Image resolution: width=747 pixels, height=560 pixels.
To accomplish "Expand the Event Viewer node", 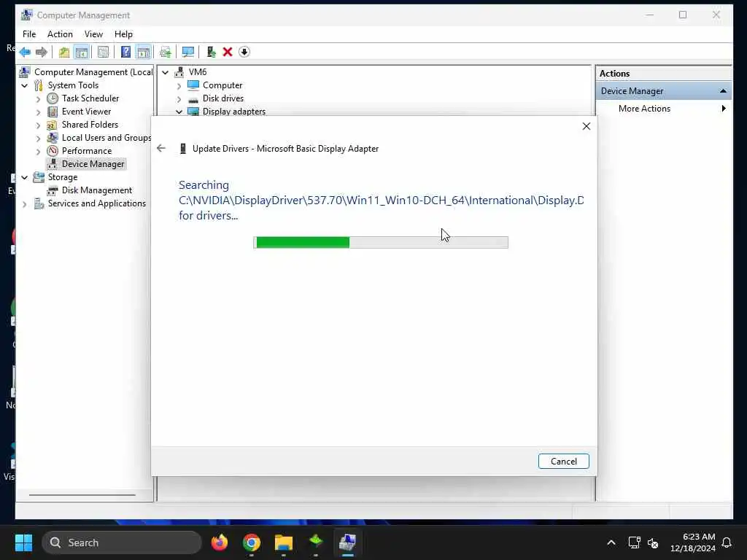I will click(x=39, y=112).
